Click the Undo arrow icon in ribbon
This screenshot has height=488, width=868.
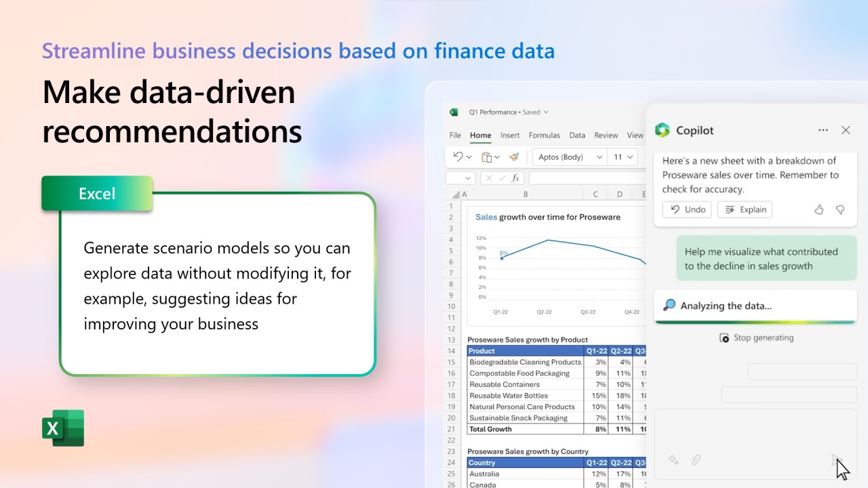coord(458,157)
